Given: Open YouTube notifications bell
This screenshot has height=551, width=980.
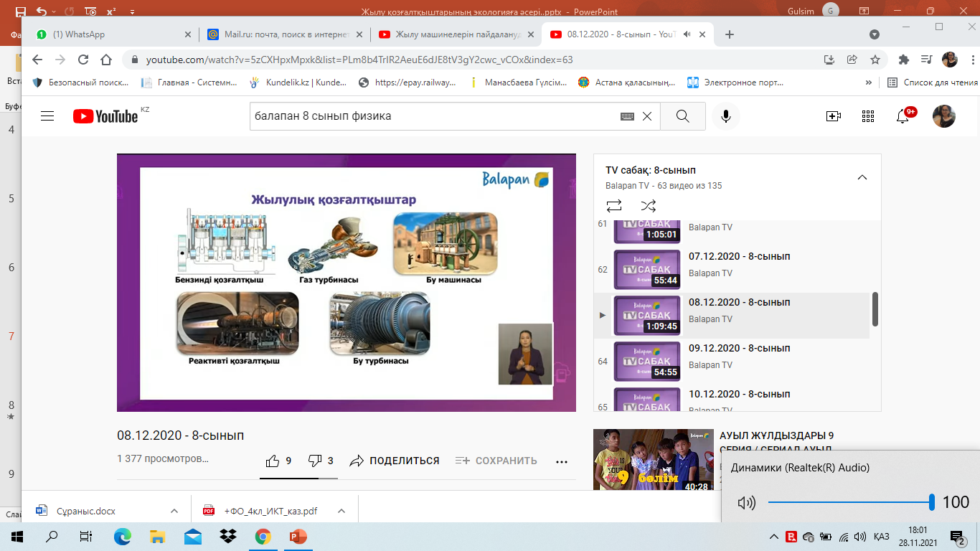Looking at the screenshot, I should pyautogui.click(x=903, y=116).
